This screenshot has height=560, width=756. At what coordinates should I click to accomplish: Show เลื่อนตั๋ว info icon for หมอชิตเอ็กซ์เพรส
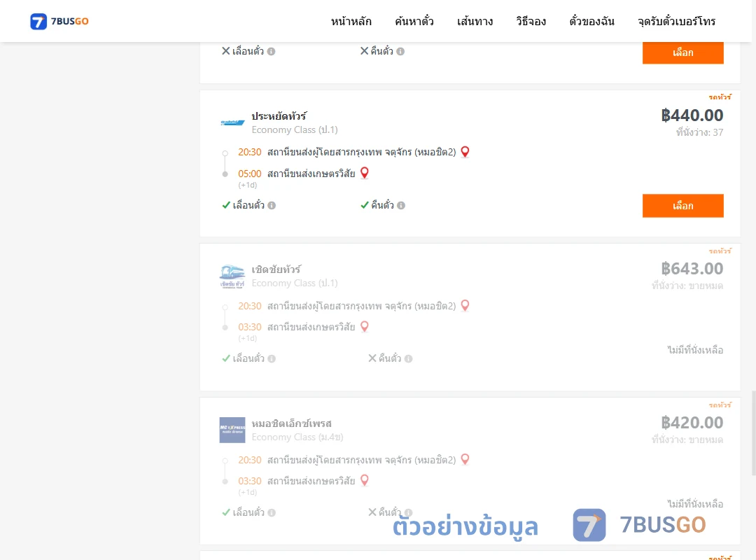(x=272, y=512)
